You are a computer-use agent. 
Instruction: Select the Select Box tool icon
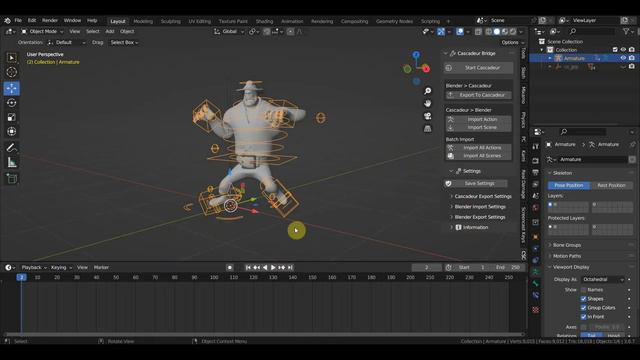point(11,58)
